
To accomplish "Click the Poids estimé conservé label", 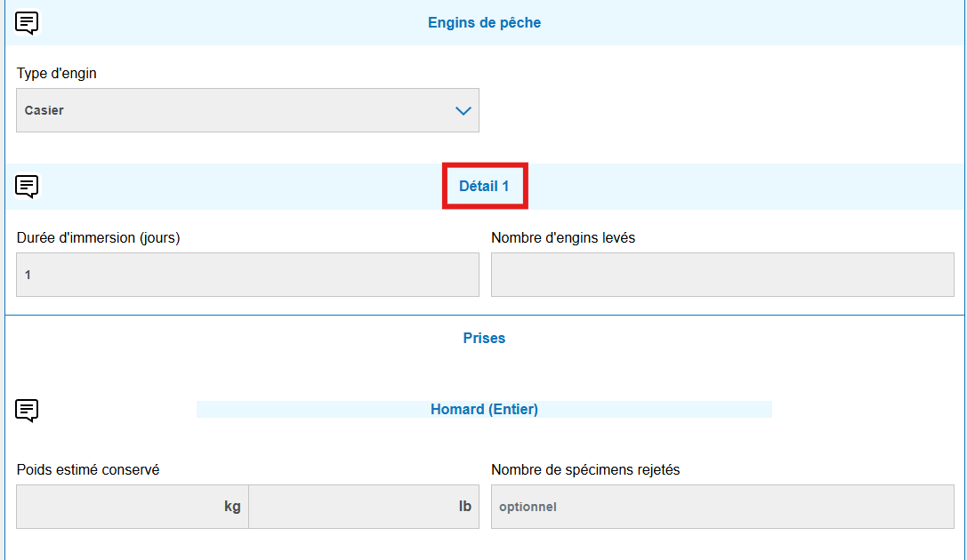I will click(88, 470).
